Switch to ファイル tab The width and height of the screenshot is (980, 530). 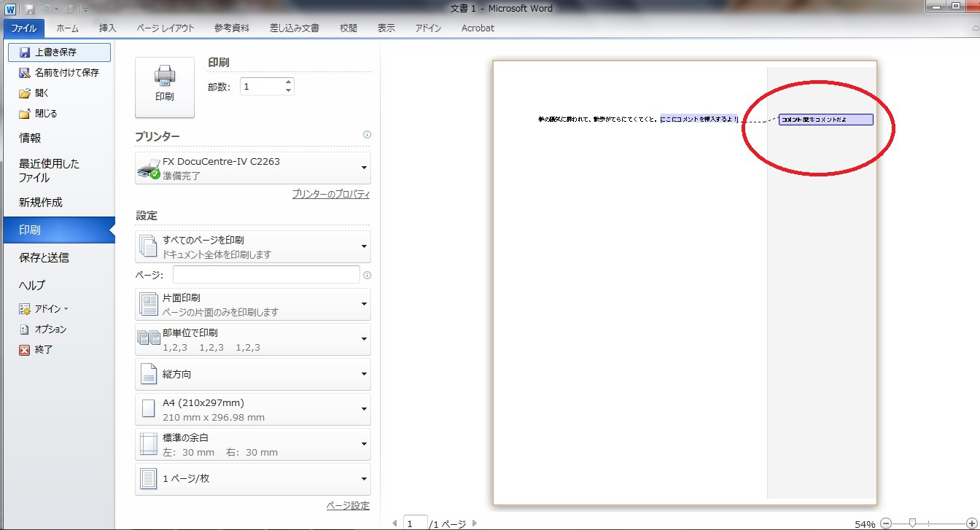tap(24, 28)
